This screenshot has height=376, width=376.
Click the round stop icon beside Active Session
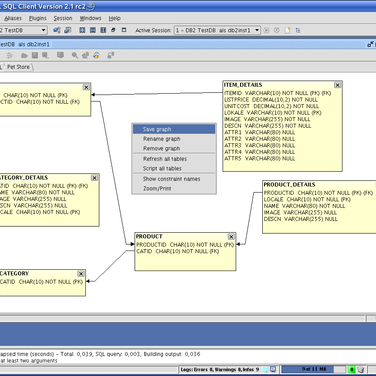277,30
